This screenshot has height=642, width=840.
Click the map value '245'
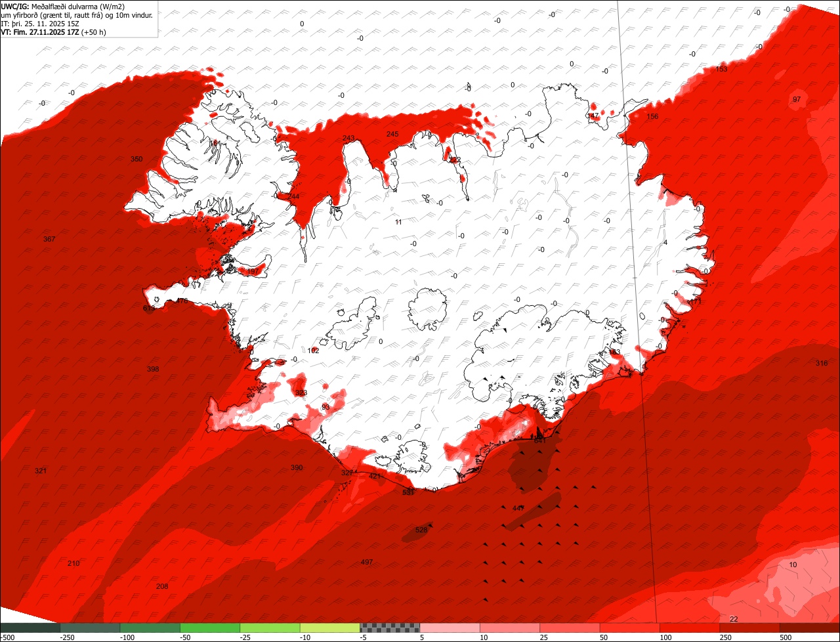392,134
